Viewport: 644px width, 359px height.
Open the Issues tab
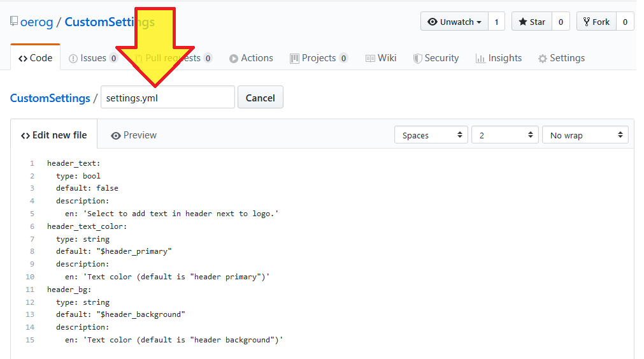(x=93, y=58)
